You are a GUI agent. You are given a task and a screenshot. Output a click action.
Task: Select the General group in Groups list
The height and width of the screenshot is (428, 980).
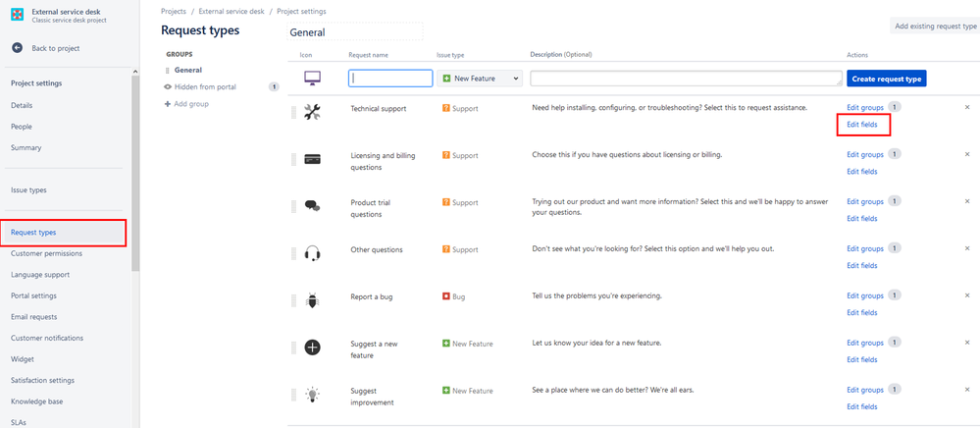[x=188, y=70]
